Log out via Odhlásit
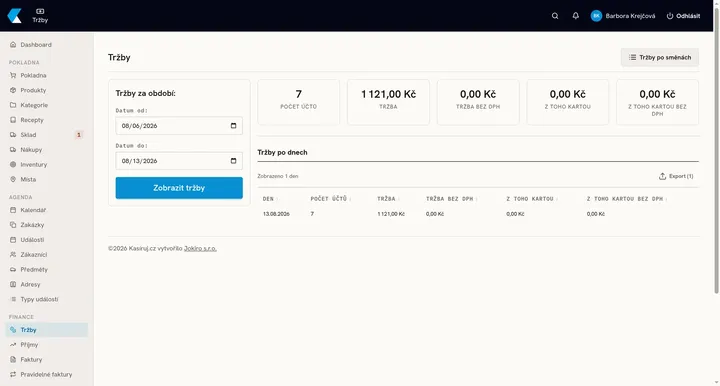This screenshot has height=386, width=720. pos(683,16)
